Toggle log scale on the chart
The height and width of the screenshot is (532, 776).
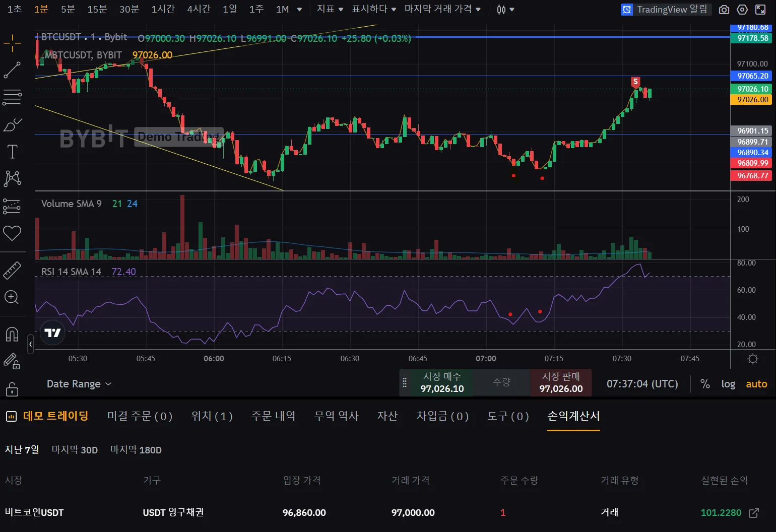(x=728, y=384)
